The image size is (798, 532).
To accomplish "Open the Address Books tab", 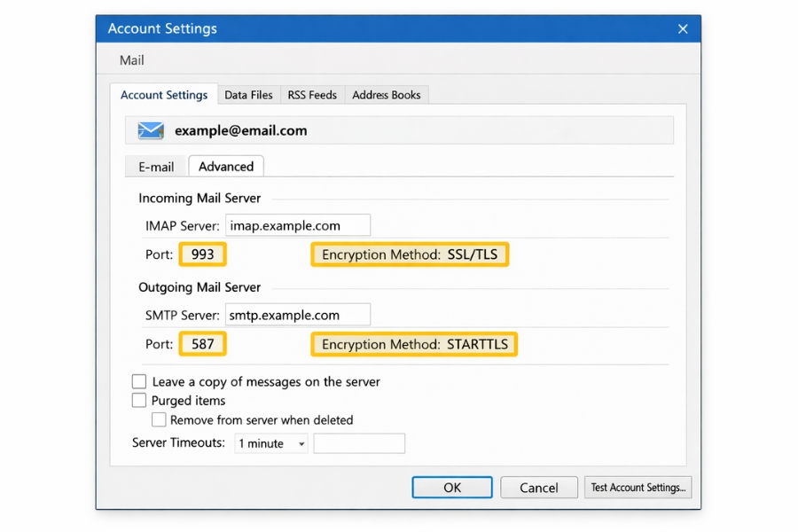I will point(387,94).
